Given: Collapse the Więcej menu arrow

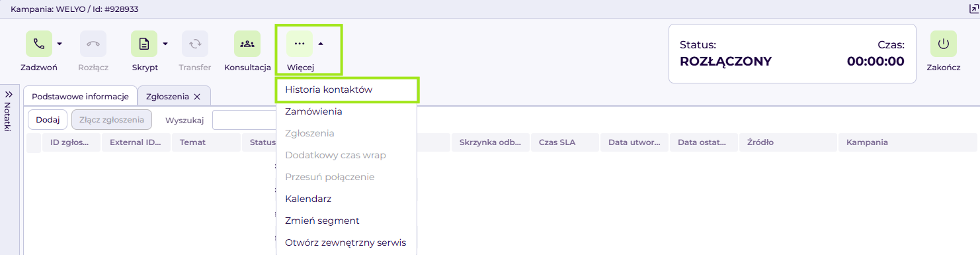Looking at the screenshot, I should (x=321, y=44).
